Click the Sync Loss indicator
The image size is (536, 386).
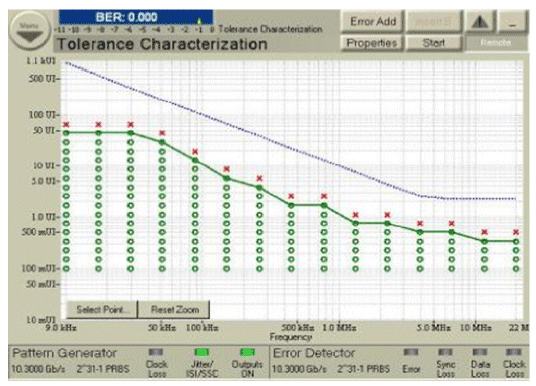[445, 352]
